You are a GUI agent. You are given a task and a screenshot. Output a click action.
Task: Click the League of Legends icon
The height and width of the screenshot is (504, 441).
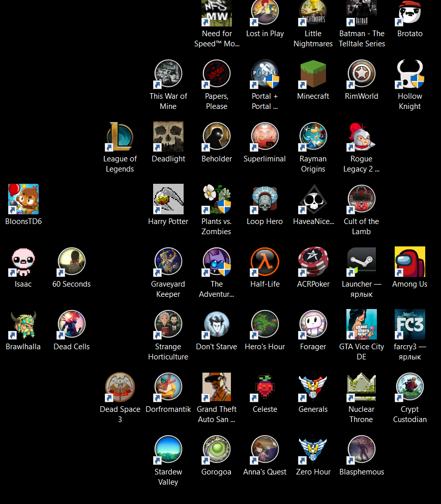[x=120, y=136]
